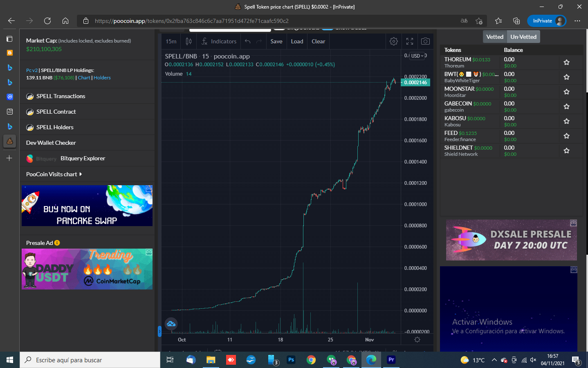Viewport: 588px width, 368px height.
Task: Open candlestick chart style selector
Action: (x=189, y=41)
